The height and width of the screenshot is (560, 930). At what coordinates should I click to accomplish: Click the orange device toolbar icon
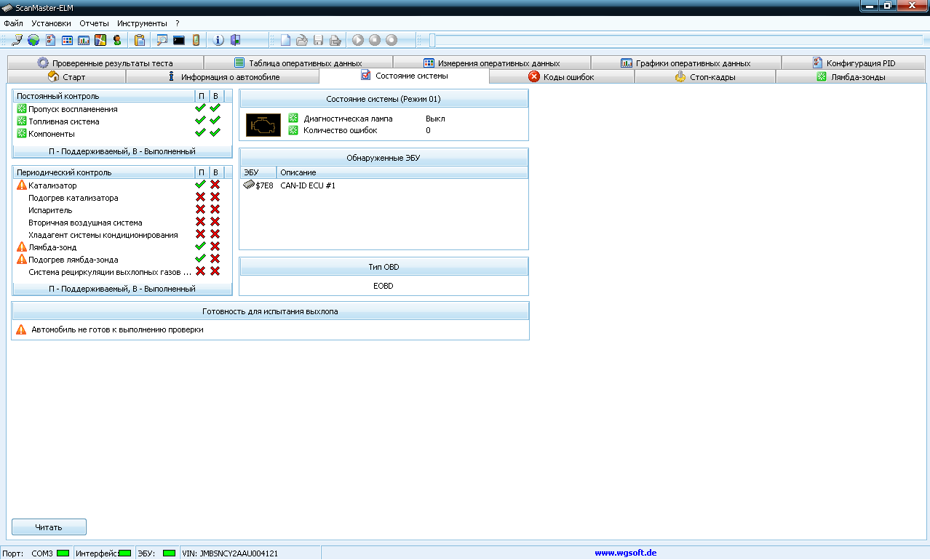(x=195, y=40)
